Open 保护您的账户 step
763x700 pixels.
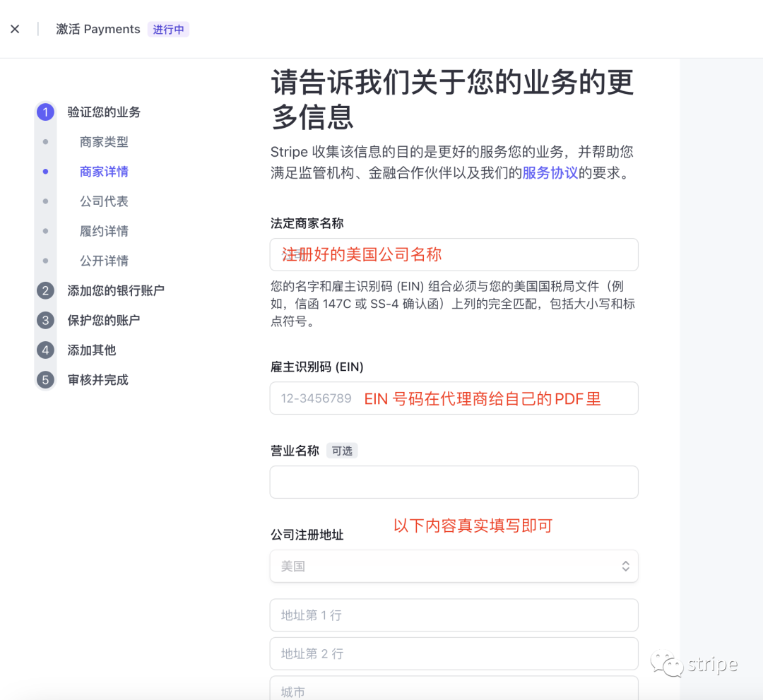[104, 320]
